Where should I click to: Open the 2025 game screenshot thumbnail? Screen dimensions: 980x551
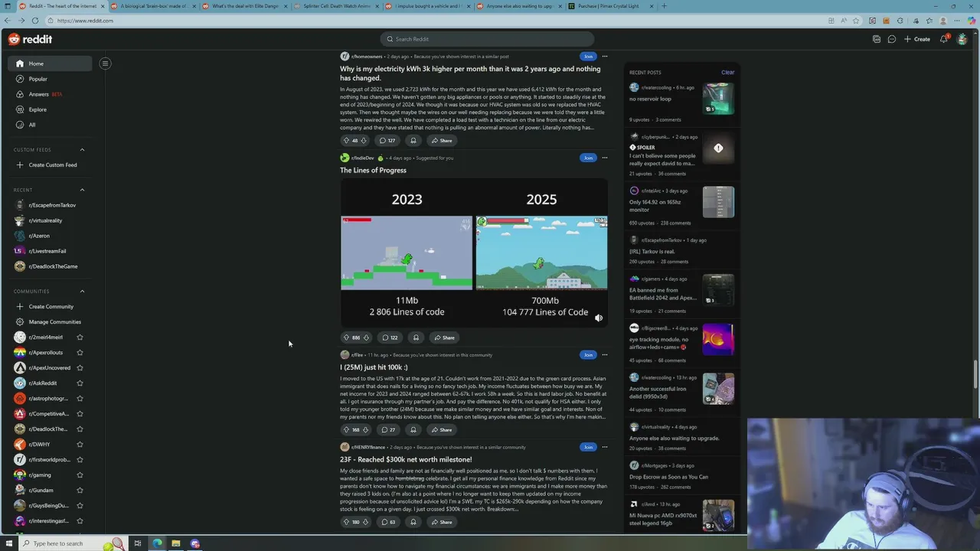point(541,253)
